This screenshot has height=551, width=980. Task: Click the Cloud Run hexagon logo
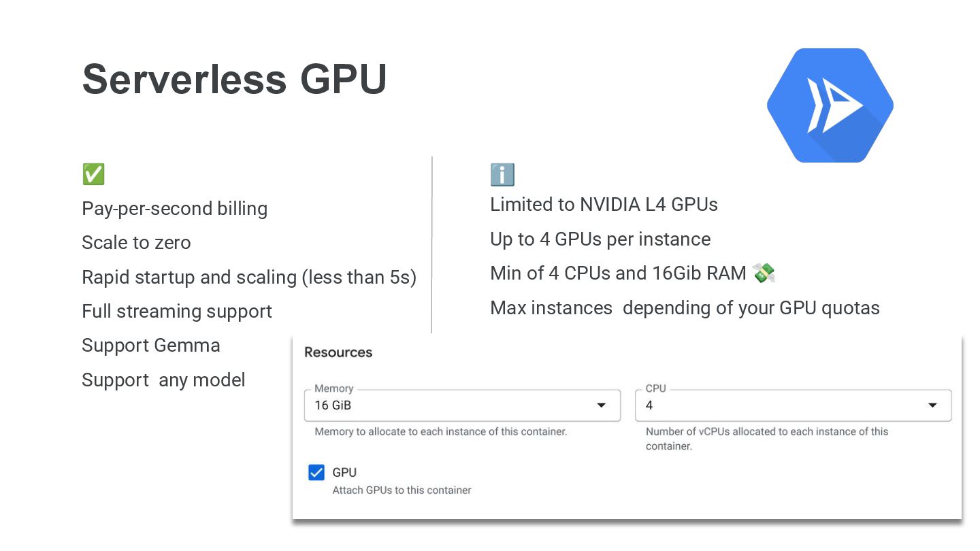tap(830, 105)
